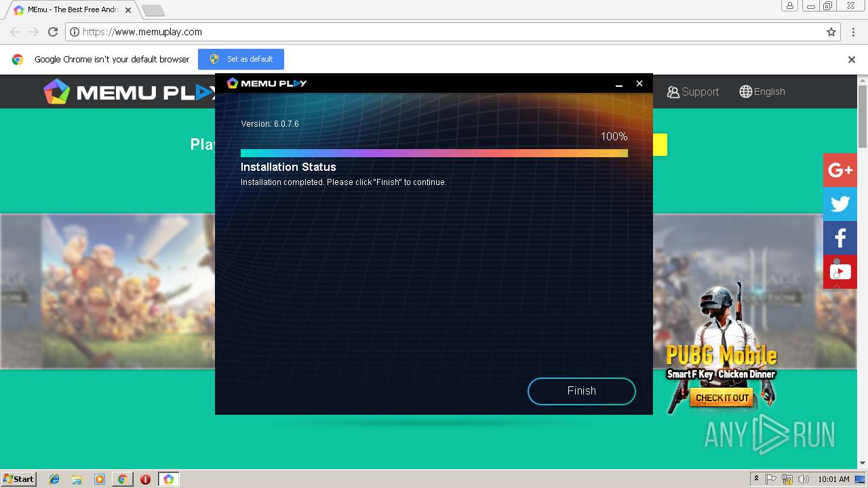The image size is (868, 488).
Task: Open the English language selector
Action: [762, 91]
